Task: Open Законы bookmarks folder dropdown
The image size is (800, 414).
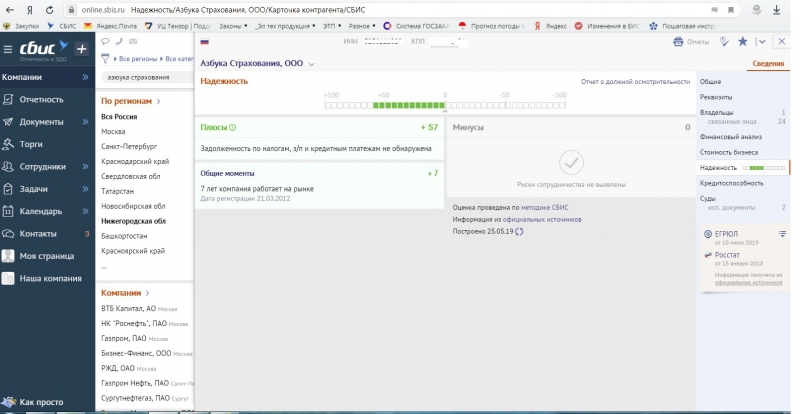Action: point(233,26)
